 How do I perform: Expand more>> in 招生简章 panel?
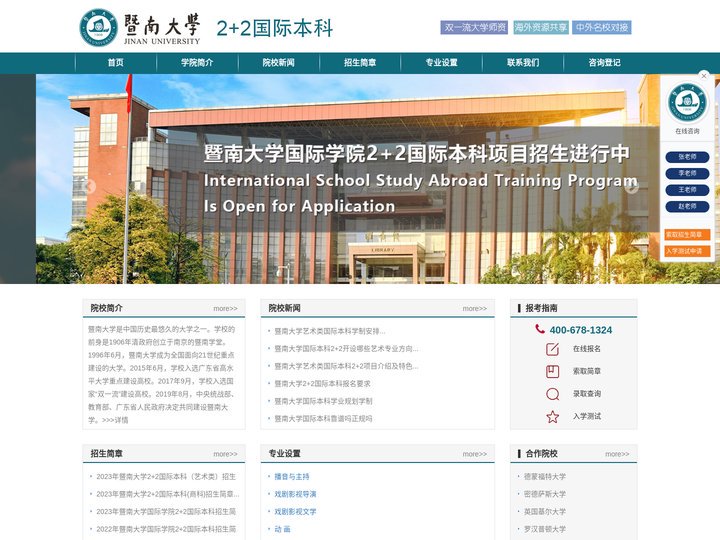click(x=225, y=454)
